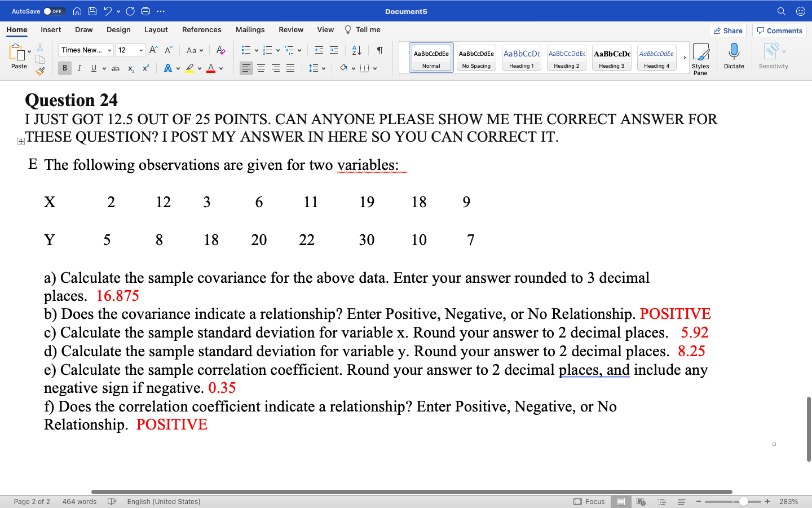
Task: Open the Draw tab
Action: click(84, 29)
